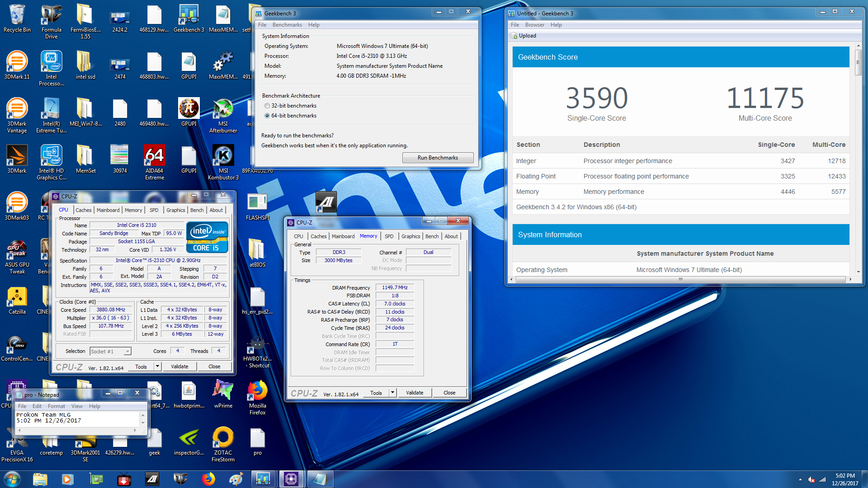Click the Memory performance row
The width and height of the screenshot is (868, 488).
pos(680,192)
